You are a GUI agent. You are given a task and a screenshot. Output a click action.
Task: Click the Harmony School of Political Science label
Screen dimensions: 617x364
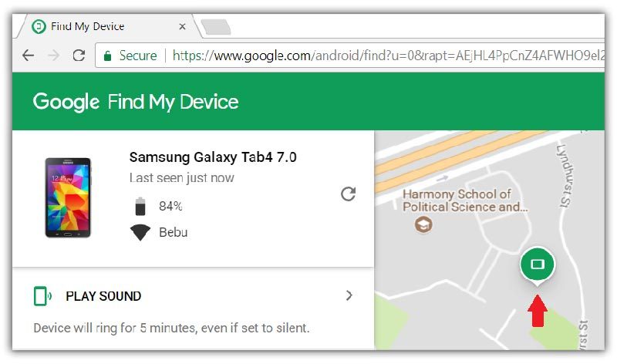pyautogui.click(x=467, y=201)
